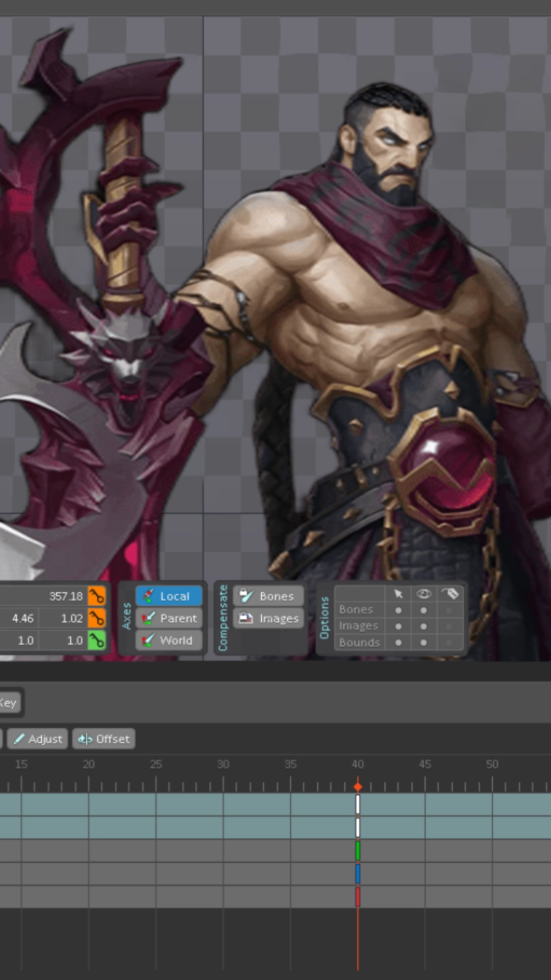The height and width of the screenshot is (980, 551).
Task: Click the orange key icon beside rotation 357.18
Action: click(x=96, y=596)
